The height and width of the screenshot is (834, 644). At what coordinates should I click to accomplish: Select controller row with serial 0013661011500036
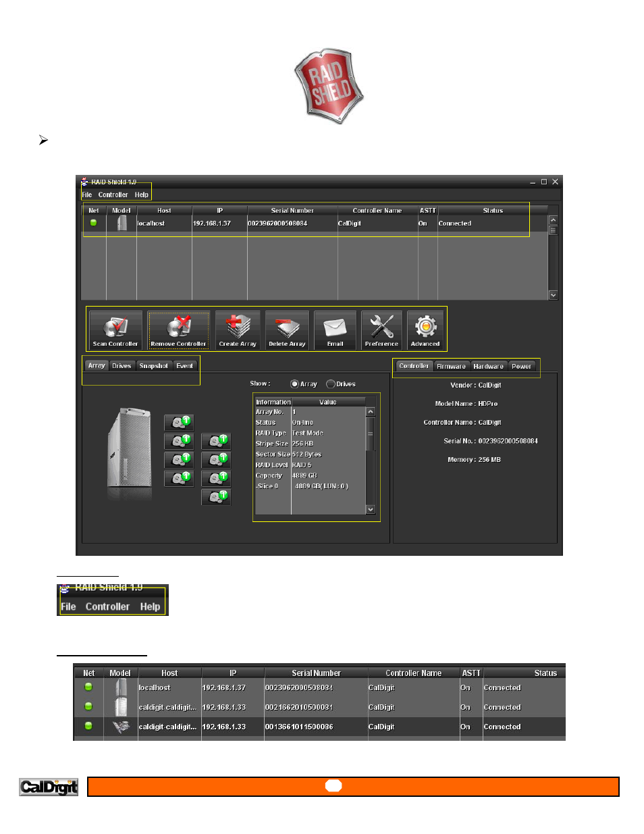pyautogui.click(x=319, y=727)
